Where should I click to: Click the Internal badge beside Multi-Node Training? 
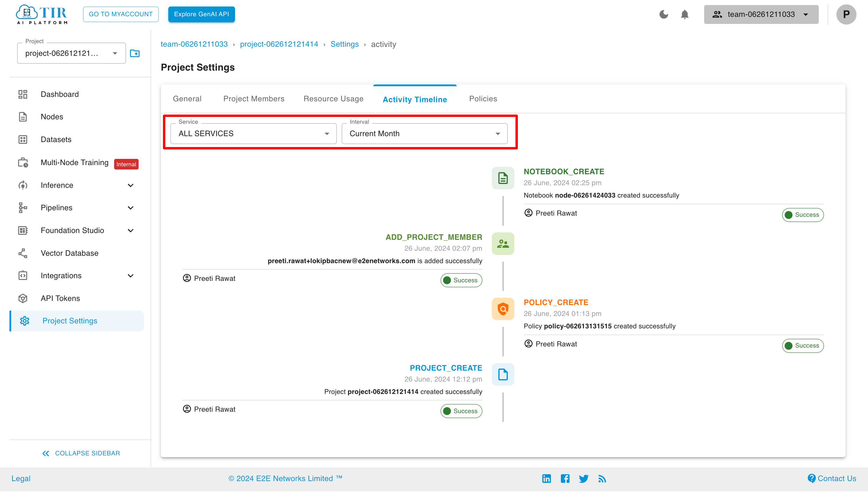pos(126,164)
